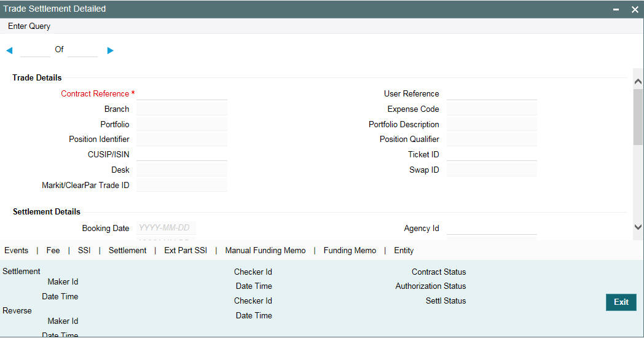
Task: Go to next record arrow
Action: click(x=110, y=50)
